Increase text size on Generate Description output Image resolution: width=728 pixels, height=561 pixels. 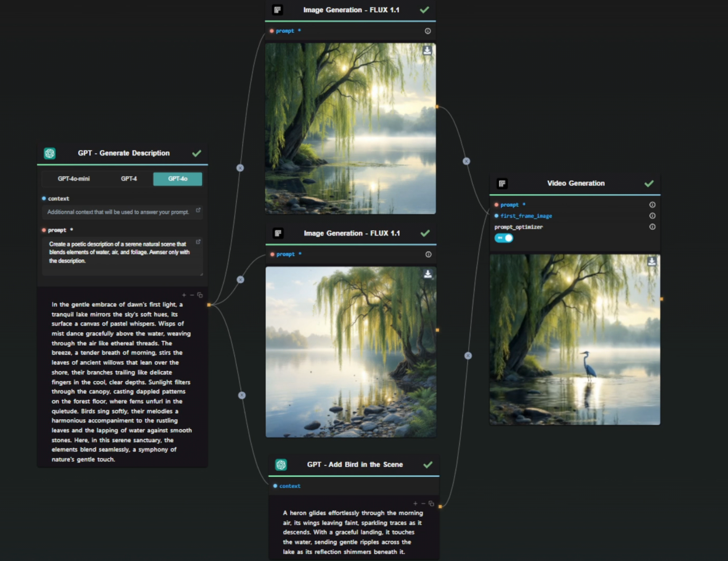pos(184,295)
